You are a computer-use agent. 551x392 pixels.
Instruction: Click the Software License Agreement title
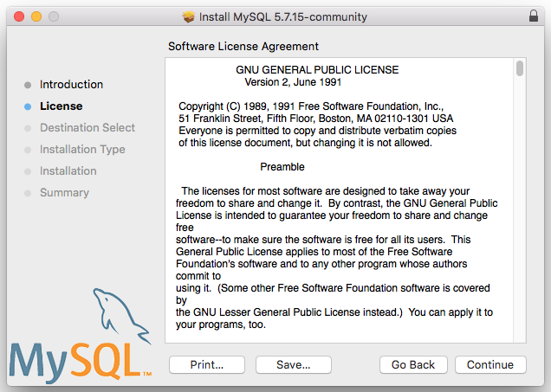tap(243, 46)
